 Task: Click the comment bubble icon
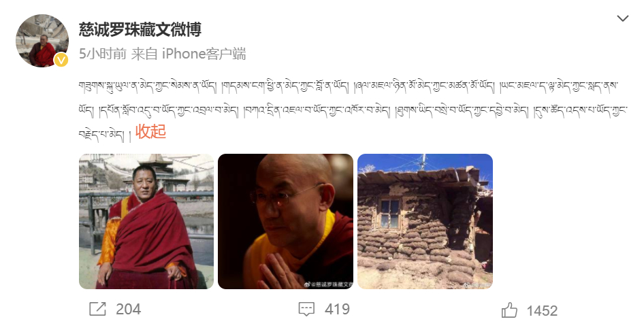306,309
